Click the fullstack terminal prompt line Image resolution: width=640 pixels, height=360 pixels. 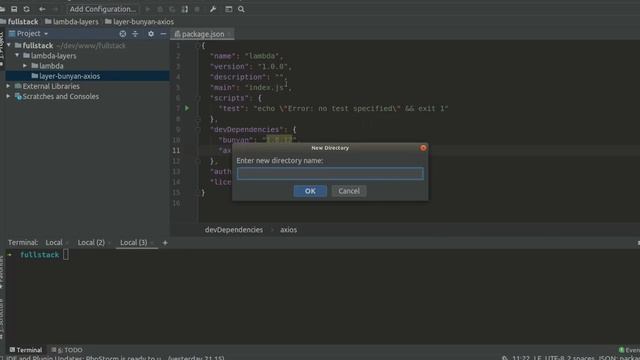click(x=39, y=255)
